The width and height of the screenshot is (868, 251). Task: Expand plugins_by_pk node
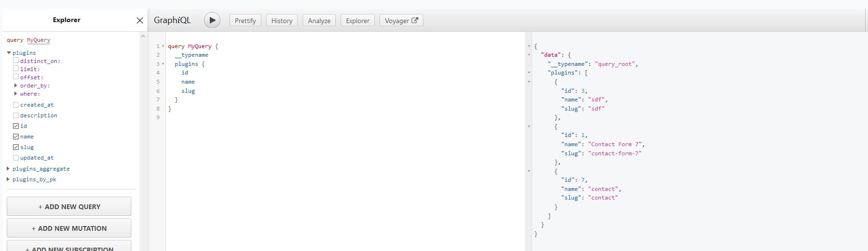[8, 179]
